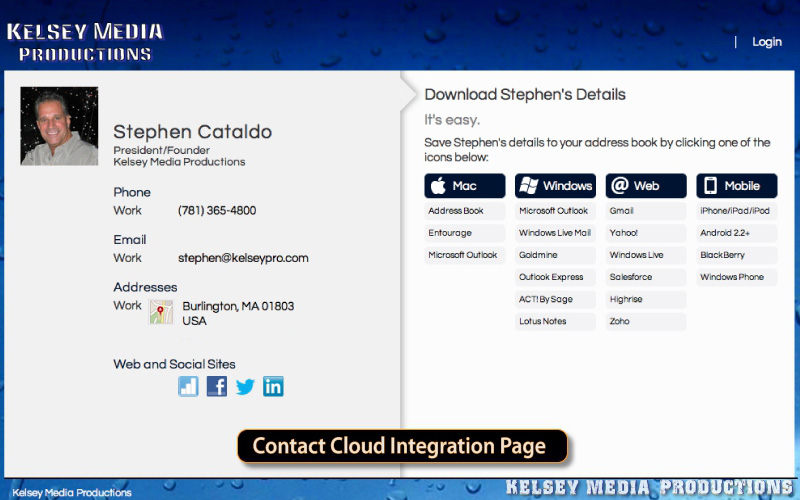Save details to Highrise
Screen dimensions: 800x500
tap(646, 299)
